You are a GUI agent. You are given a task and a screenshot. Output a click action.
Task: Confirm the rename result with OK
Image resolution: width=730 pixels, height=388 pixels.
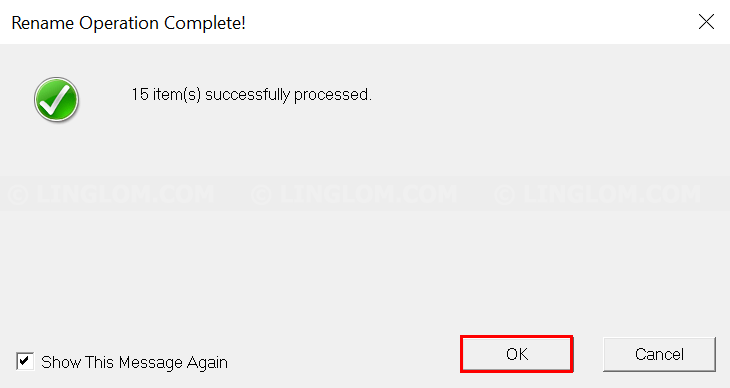517,354
